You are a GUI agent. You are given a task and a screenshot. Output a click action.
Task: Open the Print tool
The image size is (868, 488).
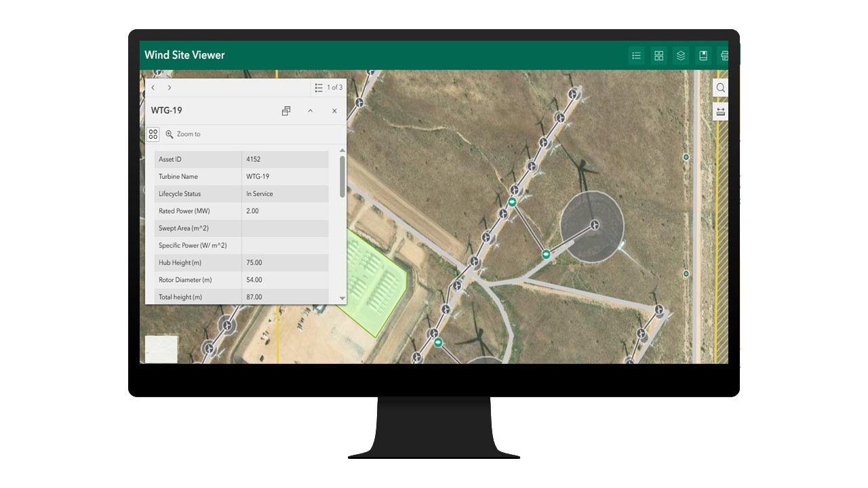point(724,56)
